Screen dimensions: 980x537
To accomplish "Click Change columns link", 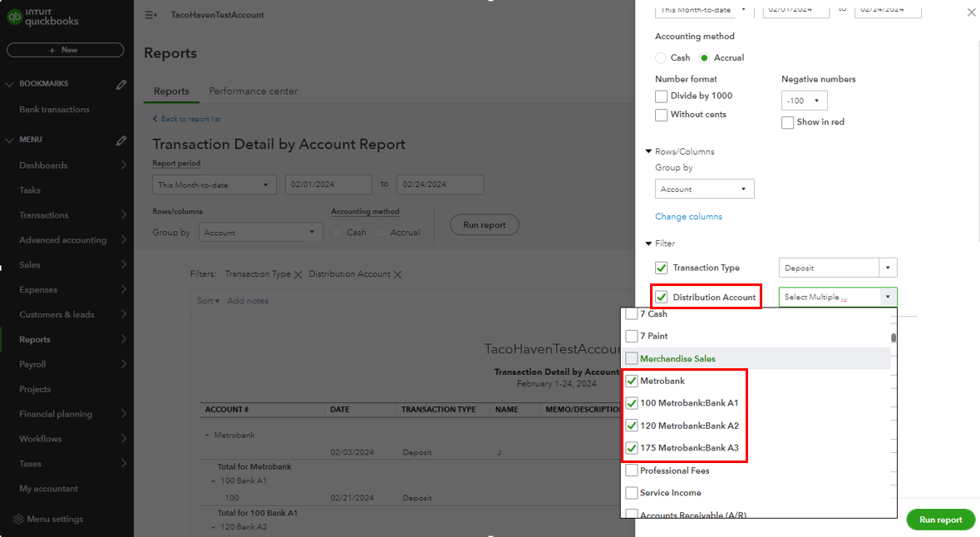I will coord(688,216).
